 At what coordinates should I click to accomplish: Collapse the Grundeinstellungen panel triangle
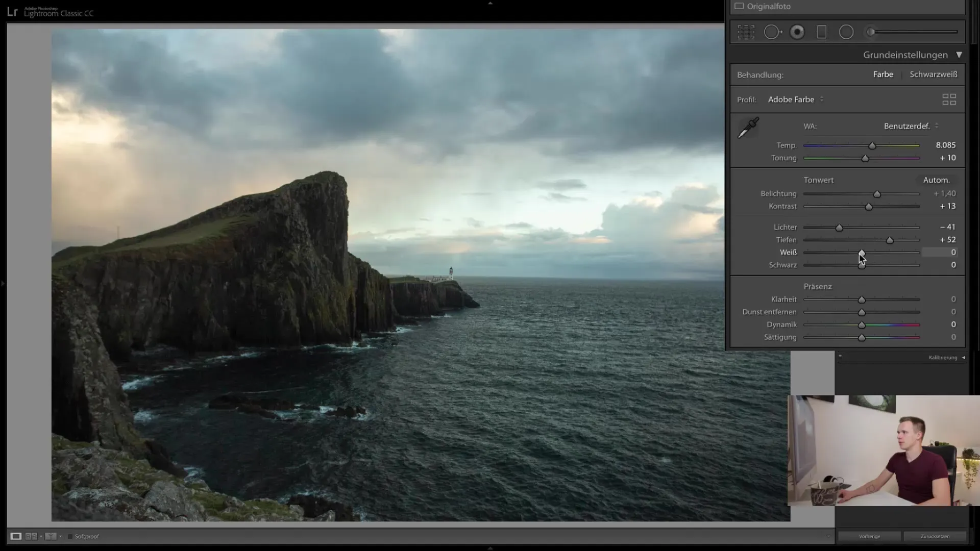[959, 55]
